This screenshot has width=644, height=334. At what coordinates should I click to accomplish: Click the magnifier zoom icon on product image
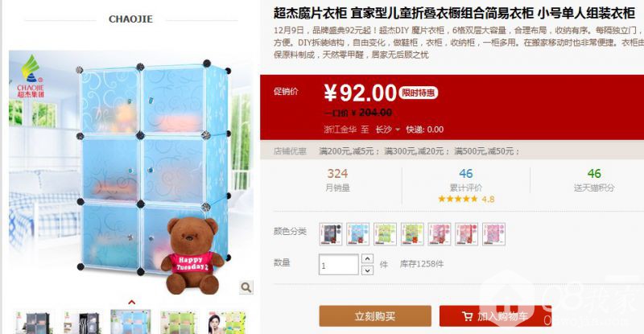pyautogui.click(x=246, y=287)
